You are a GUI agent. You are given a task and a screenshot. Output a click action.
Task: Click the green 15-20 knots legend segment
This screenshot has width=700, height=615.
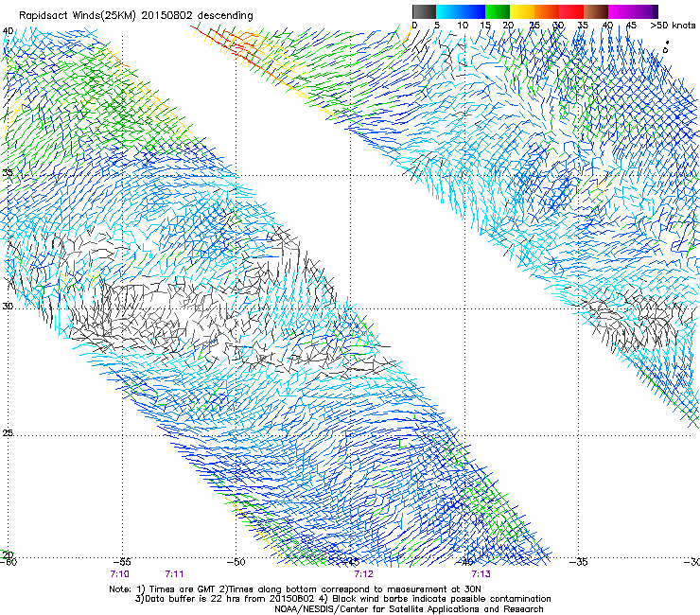click(x=498, y=11)
